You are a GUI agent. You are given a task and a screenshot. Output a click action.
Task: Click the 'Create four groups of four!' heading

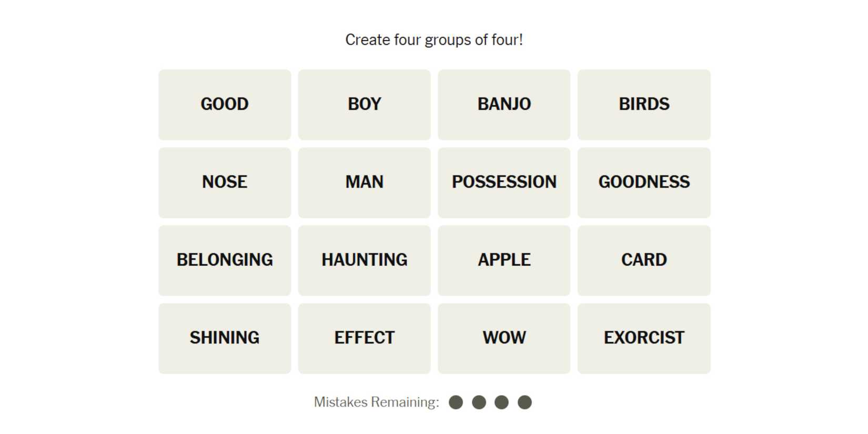434,40
